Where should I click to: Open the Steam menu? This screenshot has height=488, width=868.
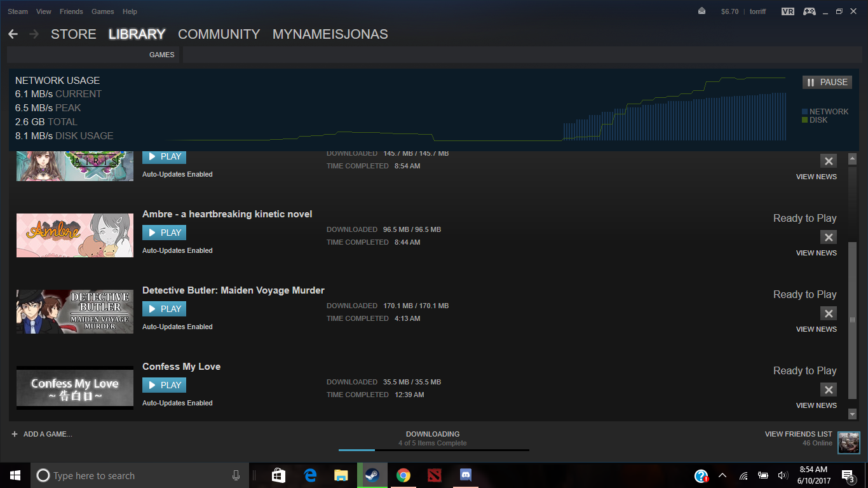[x=18, y=11]
